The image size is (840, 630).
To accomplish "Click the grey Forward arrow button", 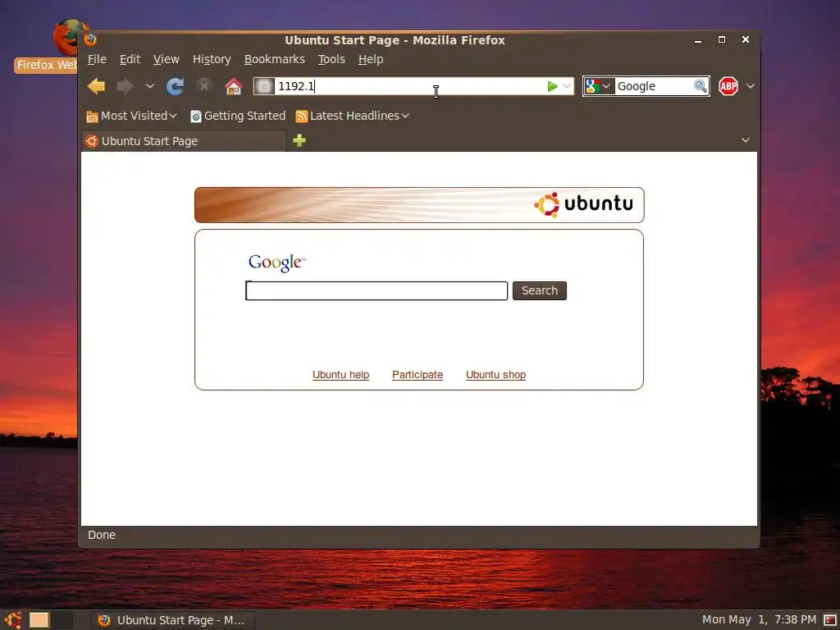I will click(x=125, y=86).
